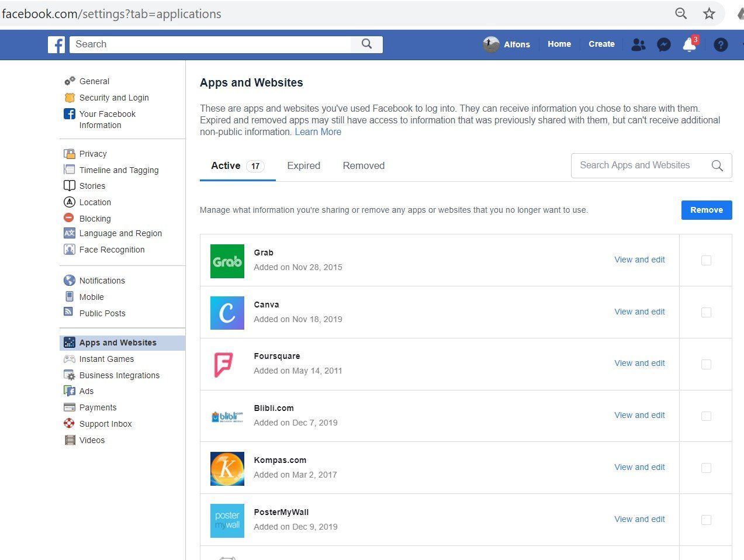Check the PosterMyWall app checkbox
This screenshot has height=560, width=744.
(706, 520)
